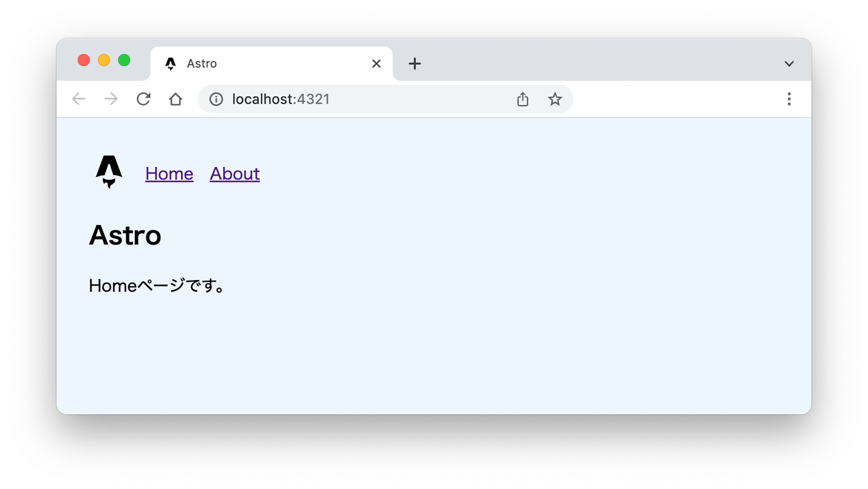Open the Home navigation link
The width and height of the screenshot is (868, 489).
click(170, 174)
